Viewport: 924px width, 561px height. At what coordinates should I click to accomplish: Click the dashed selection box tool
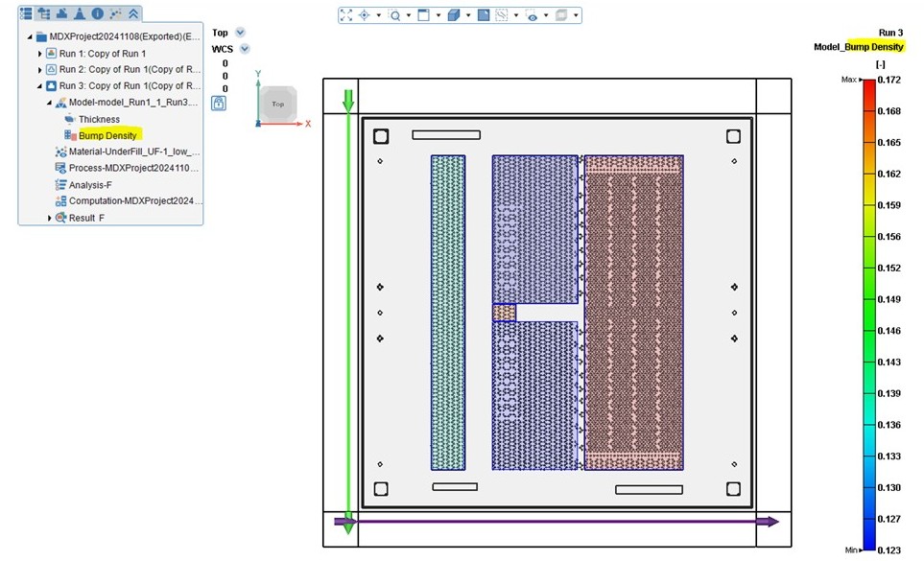pyautogui.click(x=502, y=15)
